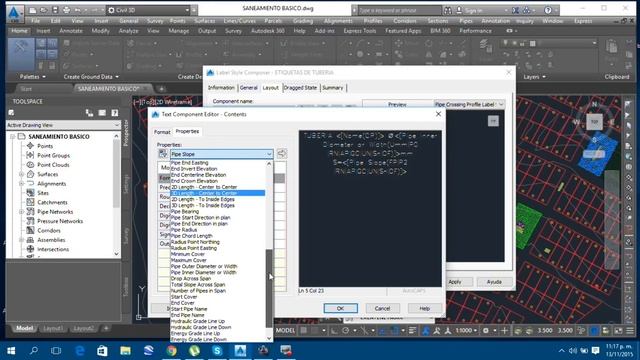Select the Corridors tree item
The height and width of the screenshot is (360, 640).
pos(49,231)
